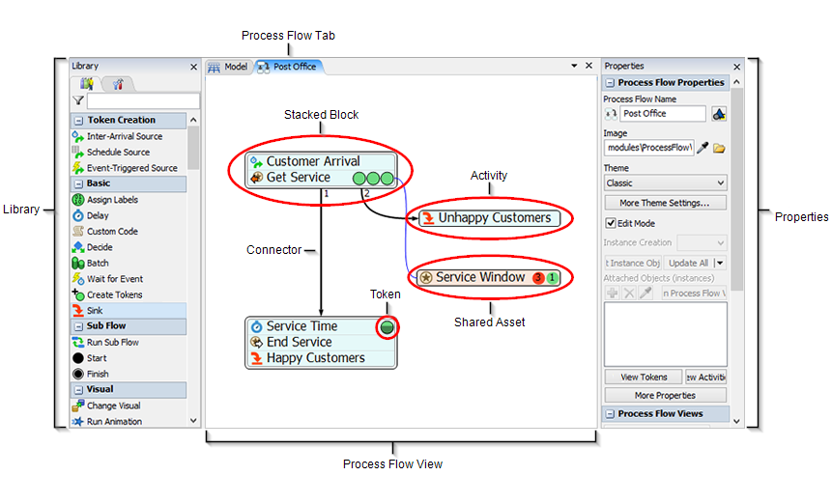
Task: Collapse the Sub Flow library group
Action: [77, 326]
